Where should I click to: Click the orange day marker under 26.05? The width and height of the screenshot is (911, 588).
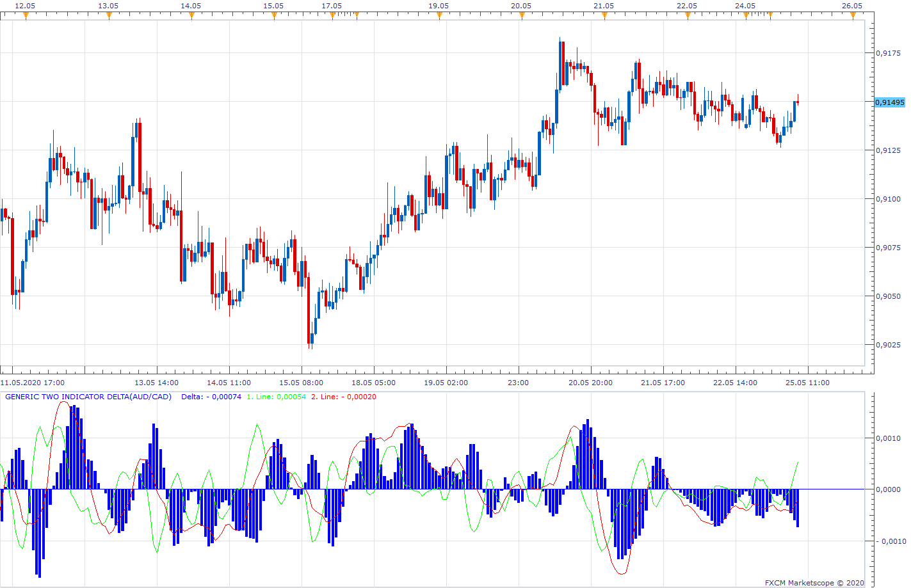(853, 16)
